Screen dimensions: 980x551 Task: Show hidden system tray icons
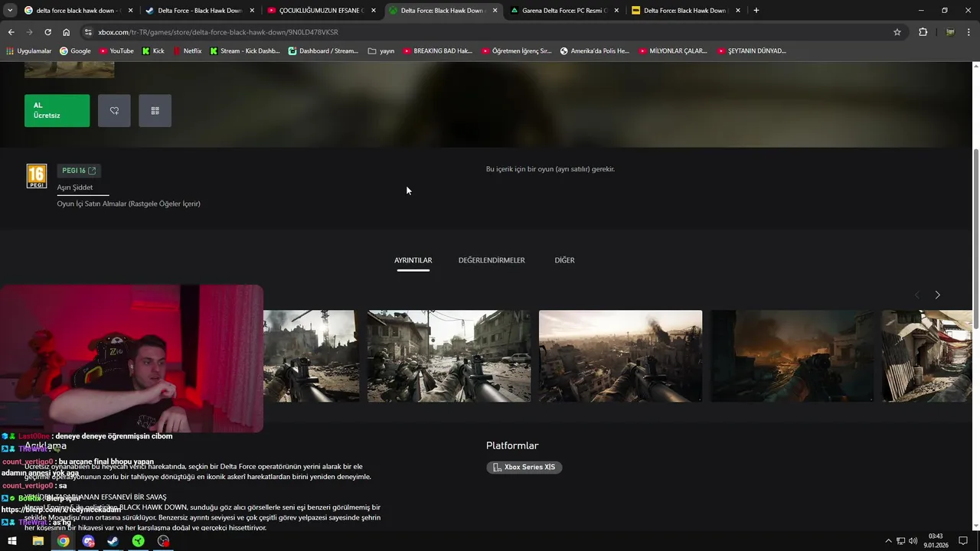pyautogui.click(x=888, y=541)
